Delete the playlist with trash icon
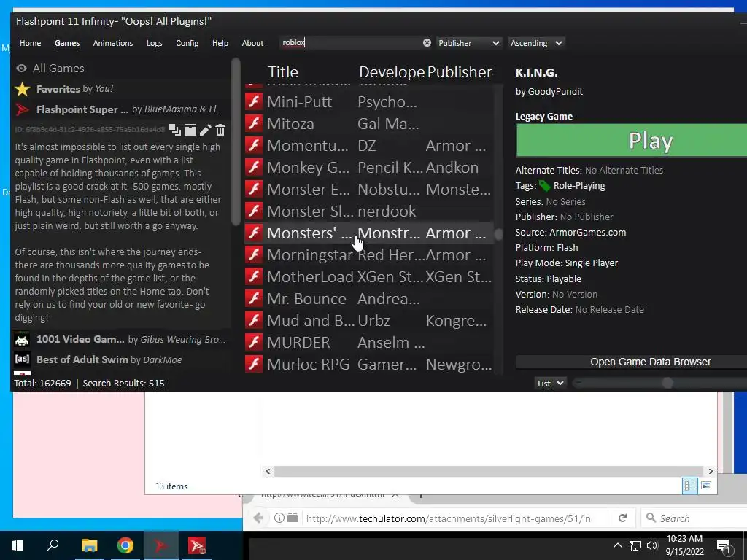The width and height of the screenshot is (747, 560). [x=220, y=130]
